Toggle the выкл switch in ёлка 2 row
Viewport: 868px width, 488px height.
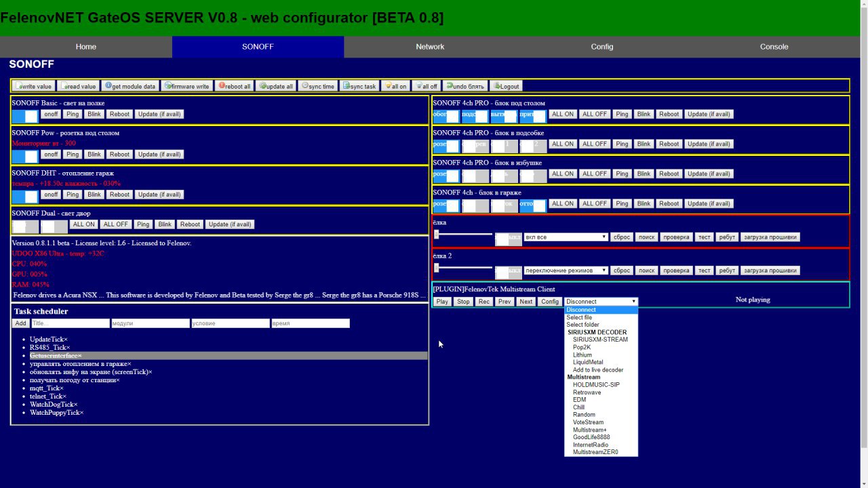coord(509,272)
